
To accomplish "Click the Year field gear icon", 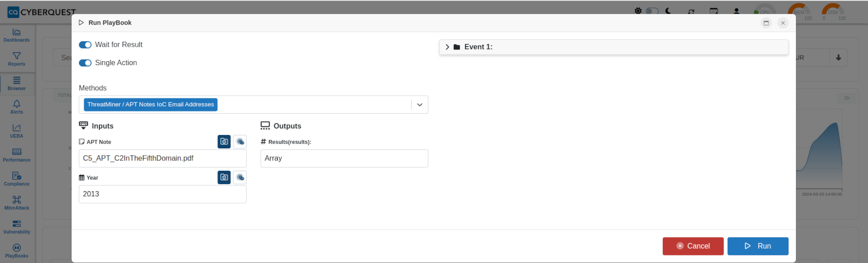I will click(x=240, y=177).
